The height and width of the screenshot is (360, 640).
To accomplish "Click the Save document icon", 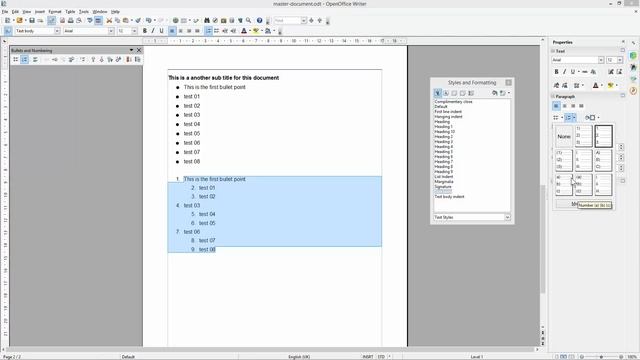I will point(32,20).
